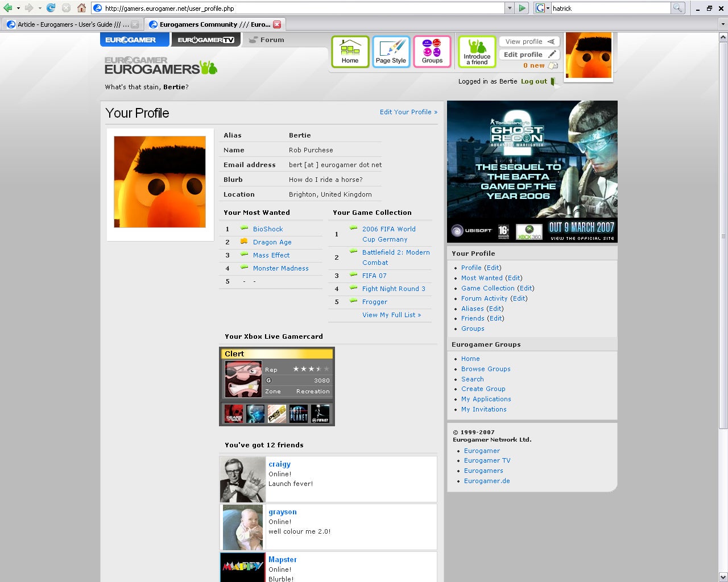The width and height of the screenshot is (728, 582).
Task: Open 2006 FIFA World Cup Germany link
Action: 389,234
